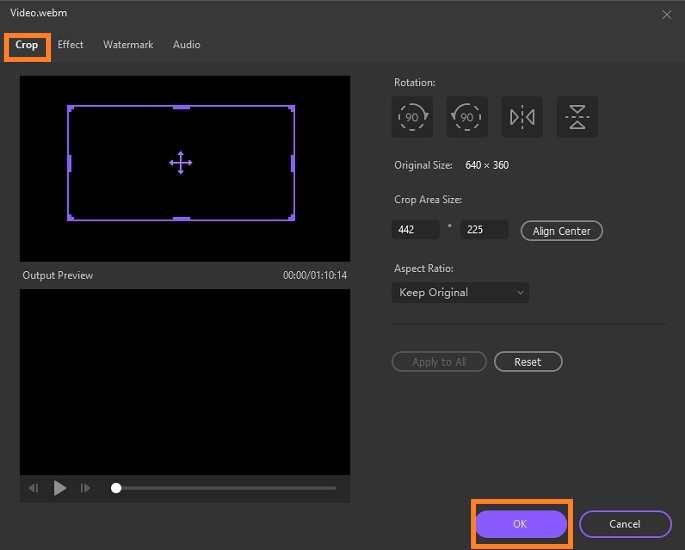The width and height of the screenshot is (685, 550).
Task: Open the Aspect Ratio dropdown
Action: point(460,292)
